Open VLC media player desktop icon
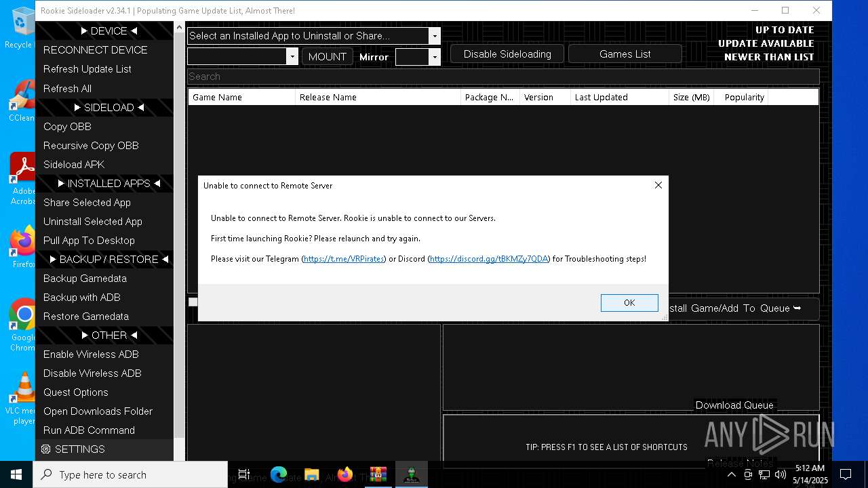The width and height of the screenshot is (868, 488). point(22,399)
